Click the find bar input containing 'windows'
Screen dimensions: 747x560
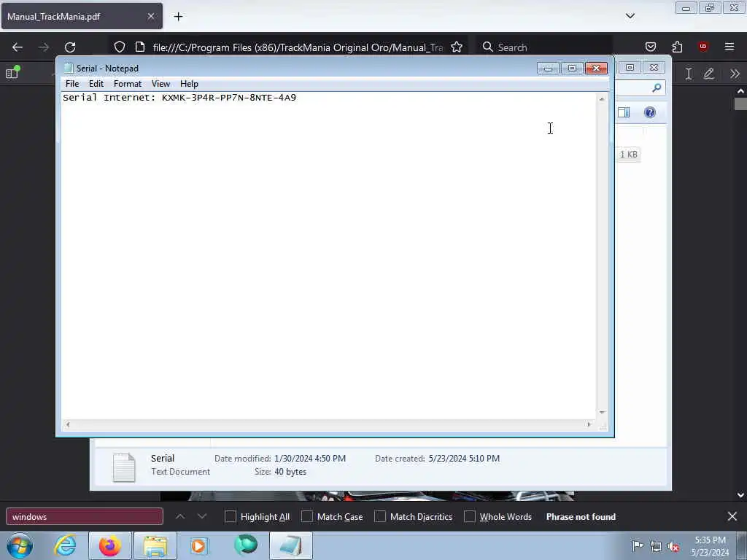click(85, 517)
